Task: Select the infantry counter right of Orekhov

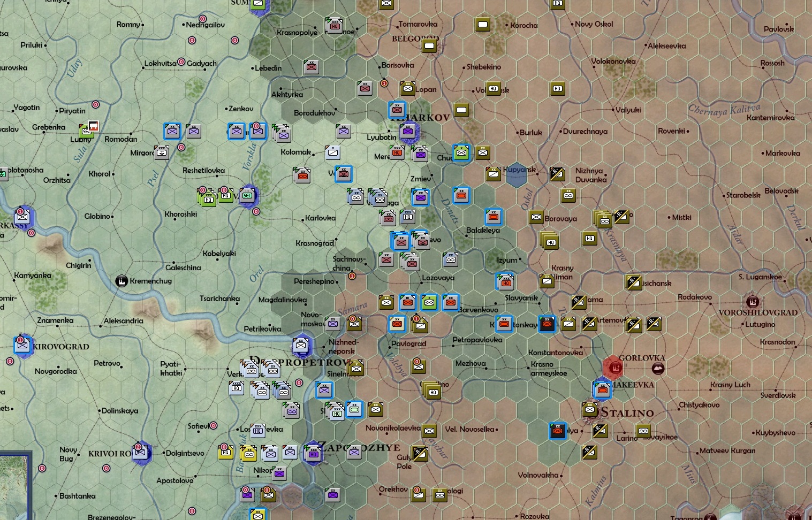Action: 419,495
